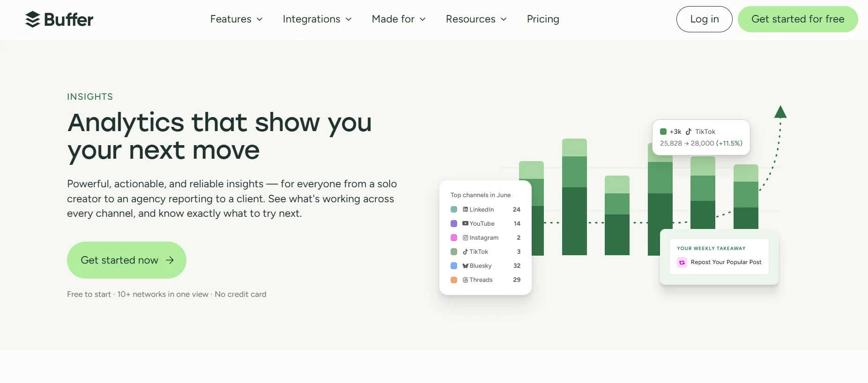Click the Log in button
The height and width of the screenshot is (383, 868).
[704, 19]
